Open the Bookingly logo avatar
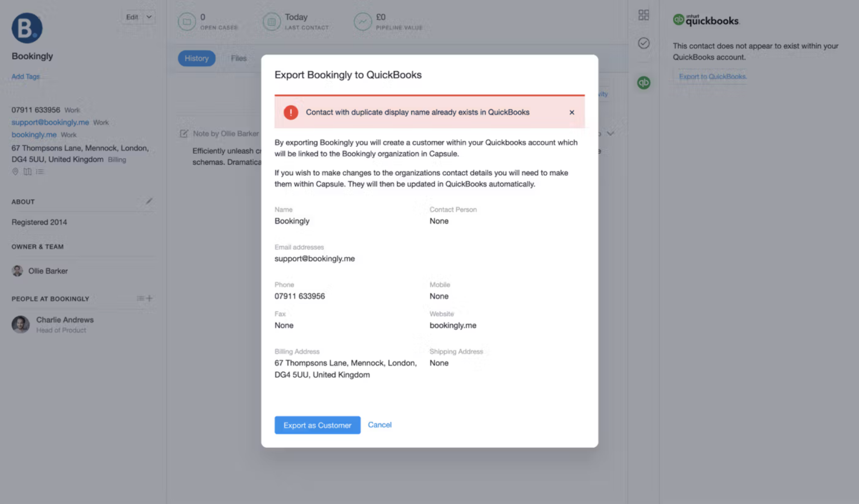The height and width of the screenshot is (504, 859). 27,28
